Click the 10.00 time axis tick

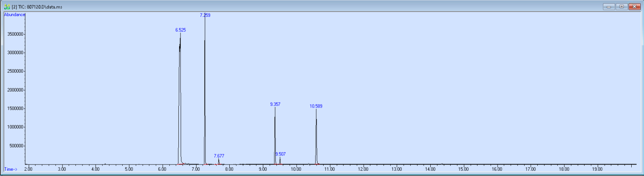pyautogui.click(x=296, y=169)
